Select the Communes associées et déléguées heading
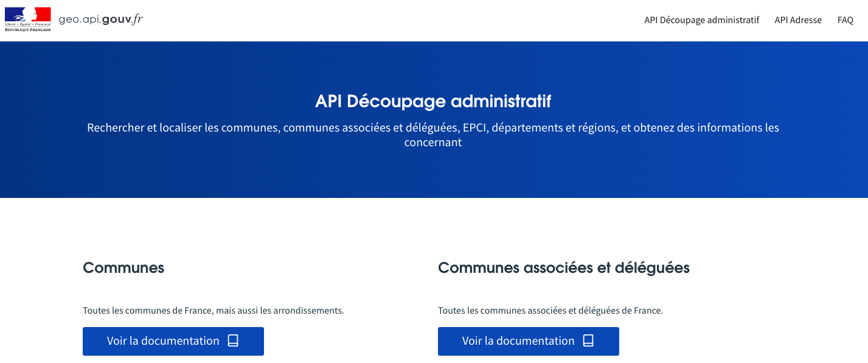Screen dimensions: 868x363 tap(564, 267)
